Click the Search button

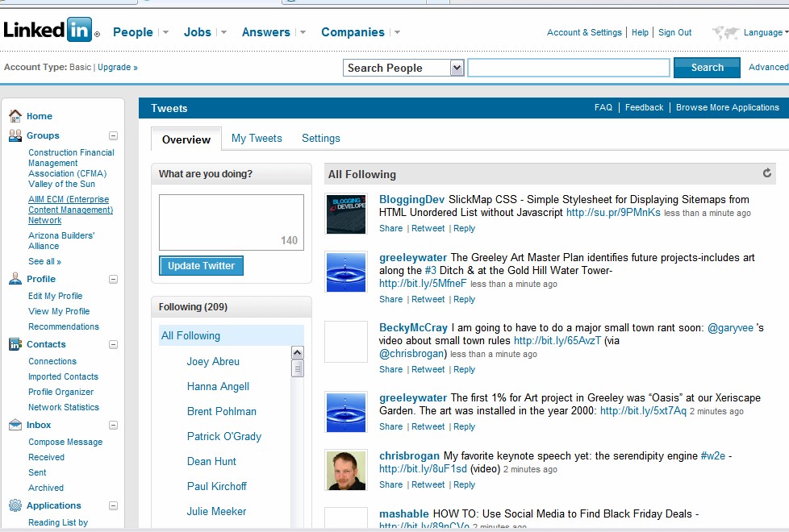(x=707, y=68)
